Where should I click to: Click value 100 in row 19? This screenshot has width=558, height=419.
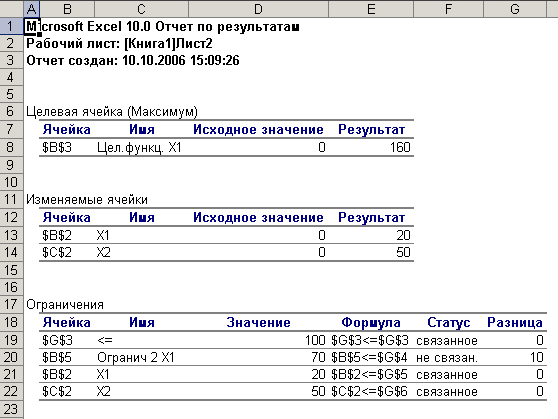(x=315, y=340)
